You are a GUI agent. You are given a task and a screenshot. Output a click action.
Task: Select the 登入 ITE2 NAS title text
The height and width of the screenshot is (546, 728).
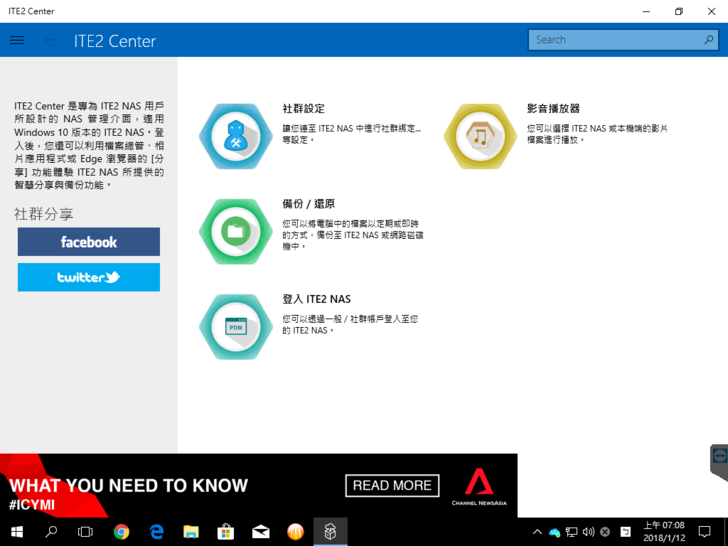(316, 299)
